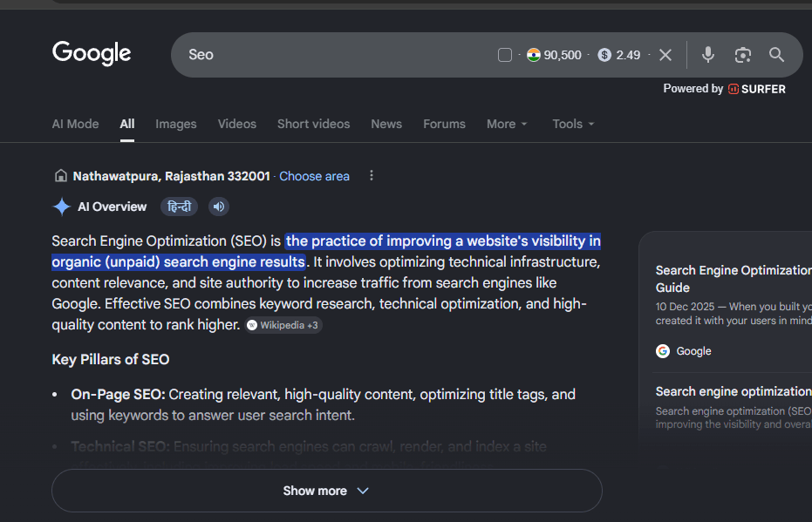Submit search with magnifying glass icon

click(x=776, y=55)
